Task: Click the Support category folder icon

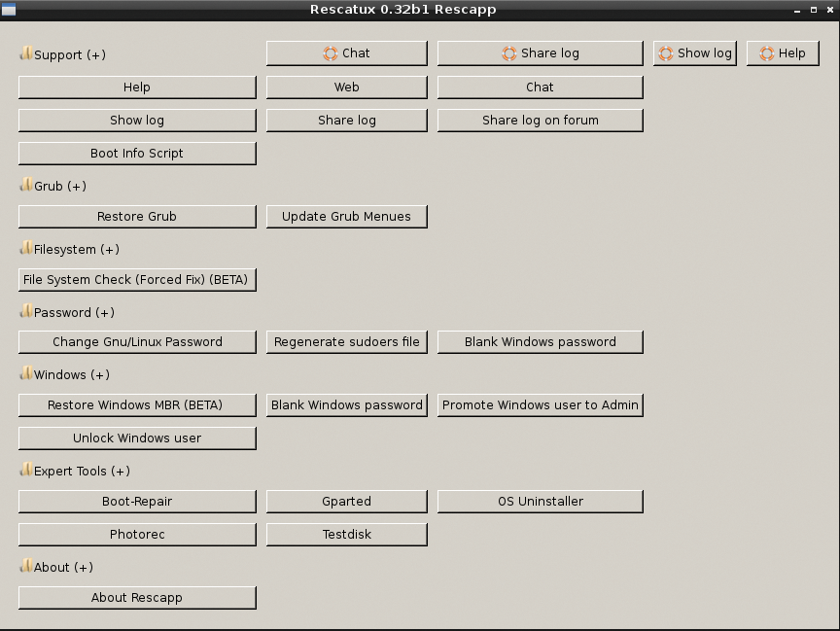Action: tap(25, 53)
